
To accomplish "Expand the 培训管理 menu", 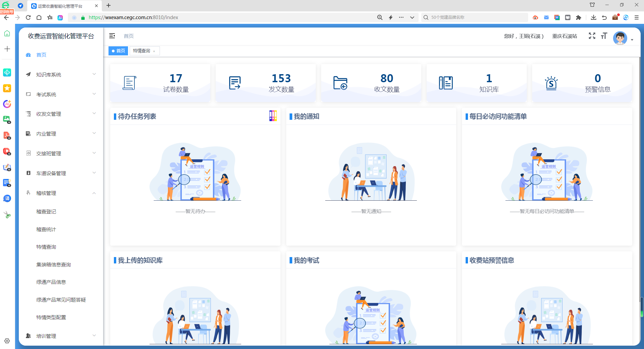I will point(61,336).
